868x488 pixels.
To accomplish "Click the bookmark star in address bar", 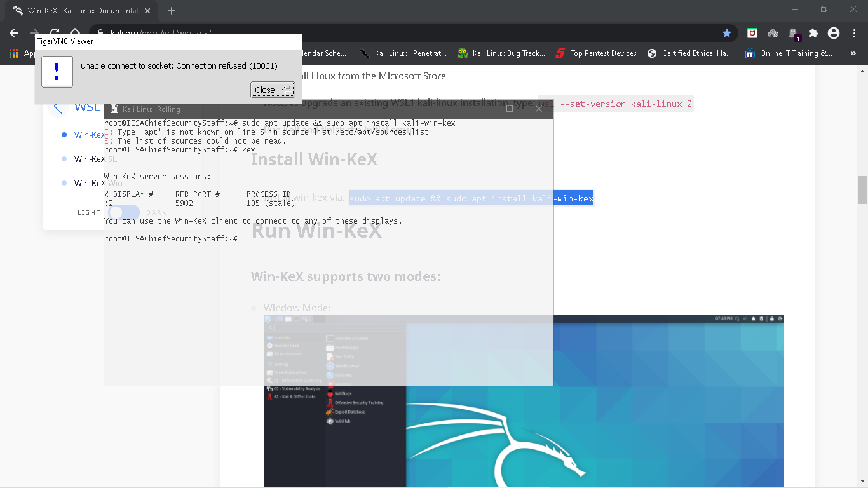I will tap(727, 33).
